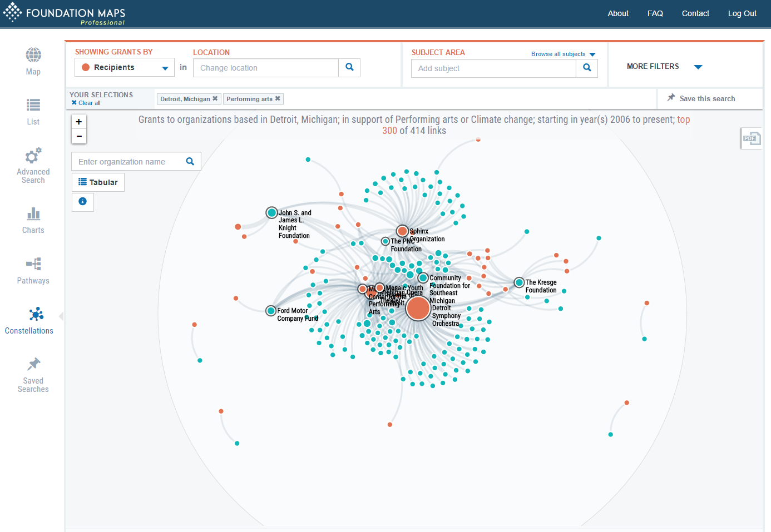Click the Foundation Maps logo
The width and height of the screenshot is (771, 532).
(x=64, y=14)
